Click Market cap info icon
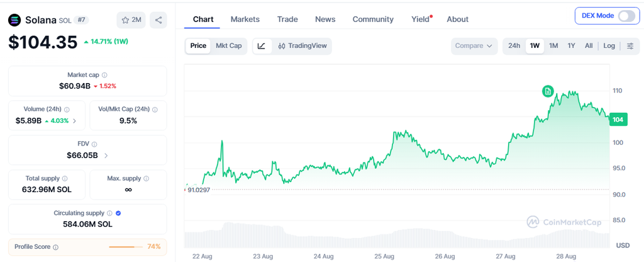 (105, 76)
